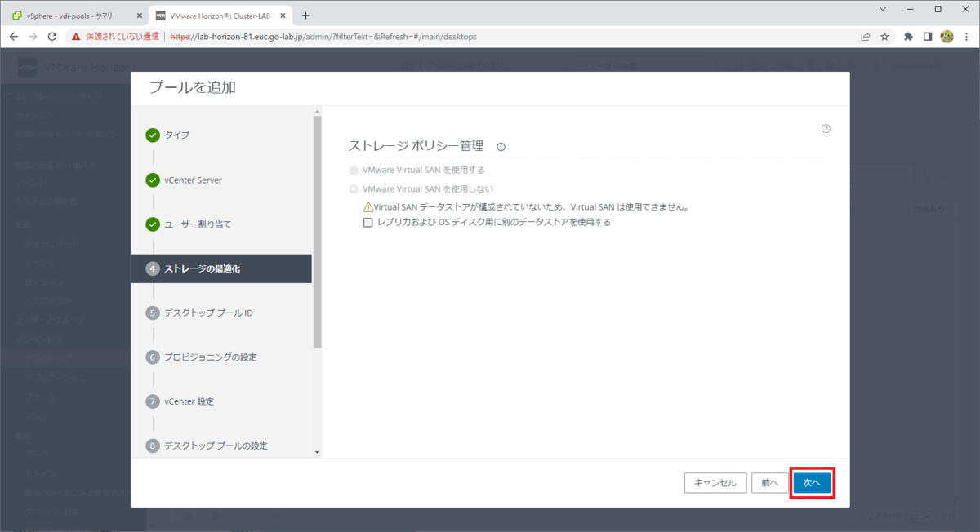The height and width of the screenshot is (532, 980).
Task: Click the 前へ button
Action: [x=769, y=483]
